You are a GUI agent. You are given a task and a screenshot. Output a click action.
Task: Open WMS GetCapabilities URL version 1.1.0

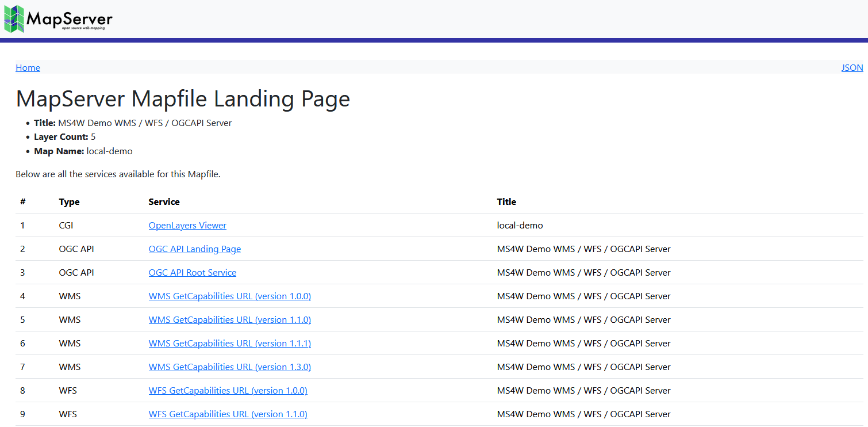coord(229,319)
